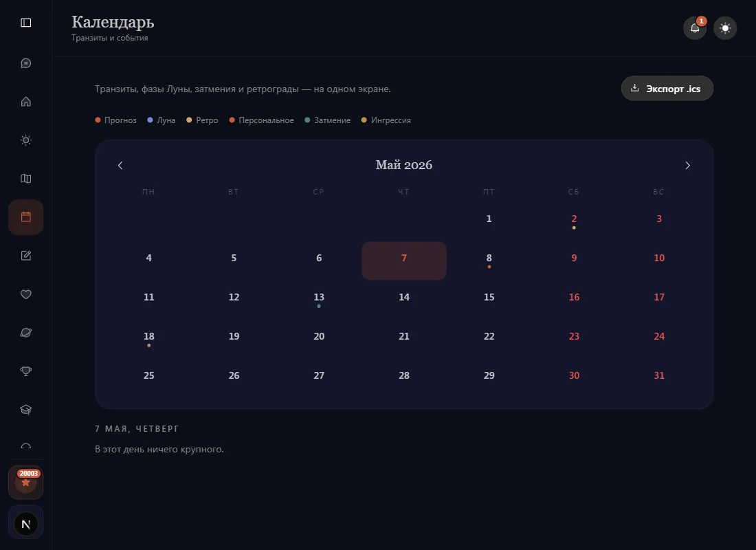Open the chat bubble sidebar icon
756x550 pixels.
coord(26,63)
